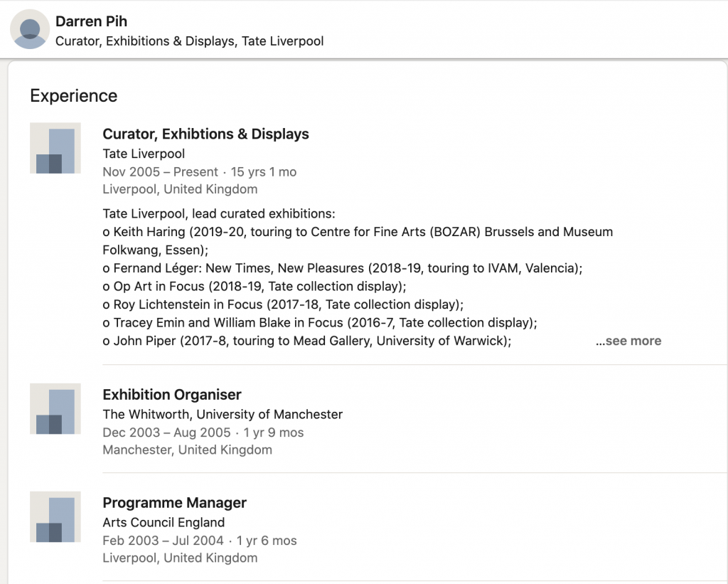The width and height of the screenshot is (728, 584).
Task: Open Darren Pih name in header
Action: pyautogui.click(x=91, y=21)
